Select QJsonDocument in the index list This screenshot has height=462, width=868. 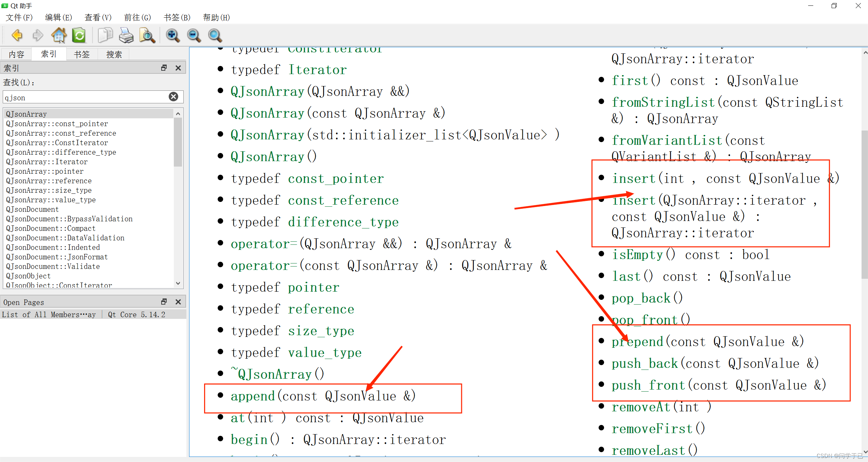click(x=32, y=209)
